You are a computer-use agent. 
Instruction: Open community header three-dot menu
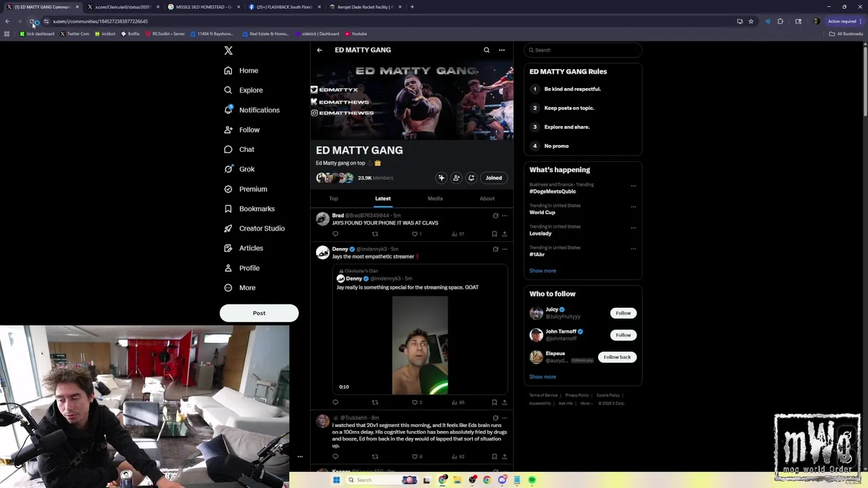(x=502, y=50)
